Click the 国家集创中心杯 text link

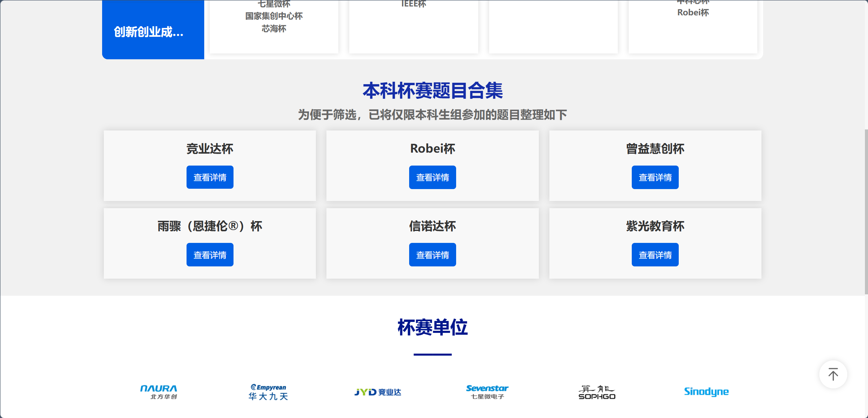[x=274, y=16]
